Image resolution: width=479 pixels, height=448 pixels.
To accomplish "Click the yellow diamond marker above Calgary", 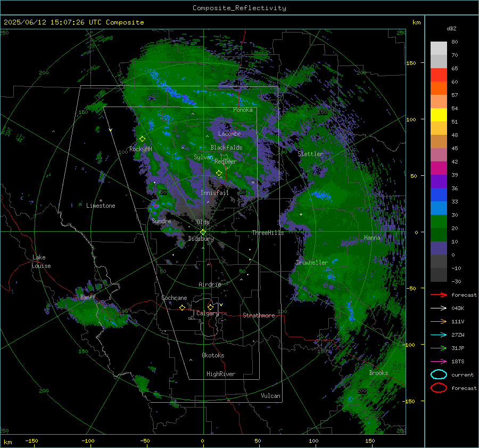I will point(210,307).
